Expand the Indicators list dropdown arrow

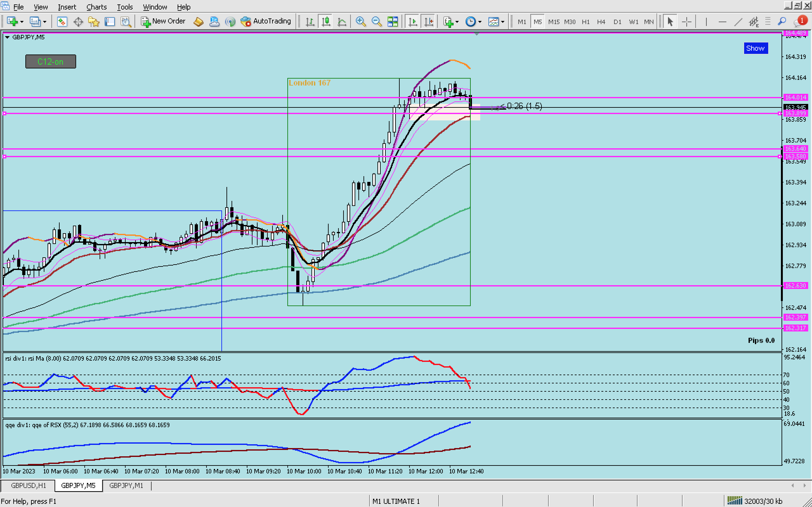point(457,22)
